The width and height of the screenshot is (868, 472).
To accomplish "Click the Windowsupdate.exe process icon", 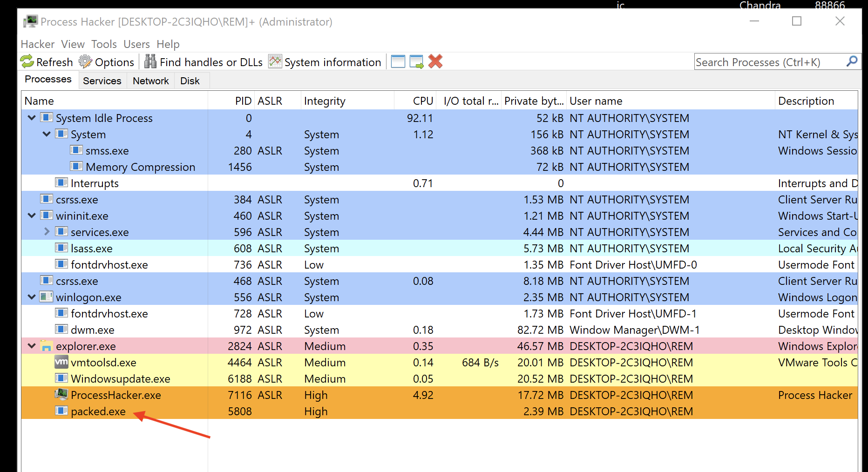I will coord(61,378).
